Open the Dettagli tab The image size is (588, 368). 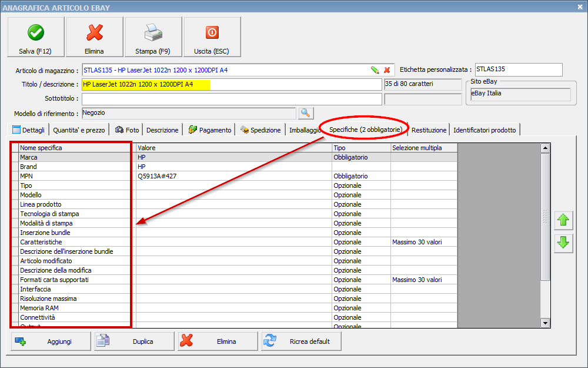(x=28, y=130)
